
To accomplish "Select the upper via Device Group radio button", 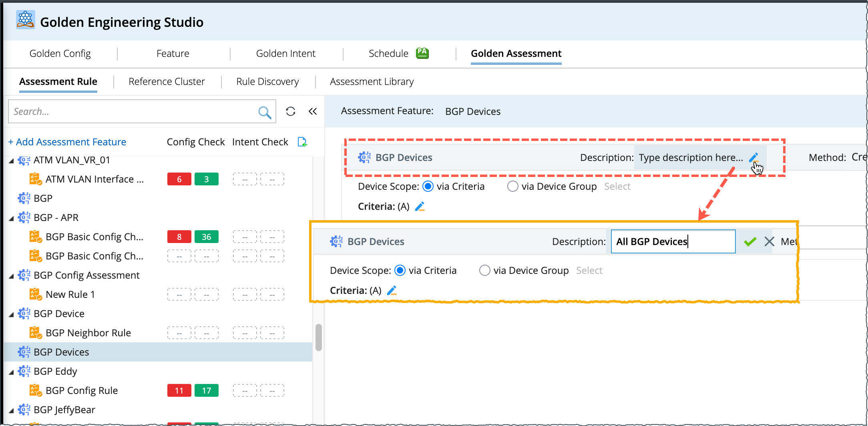I will 512,186.
